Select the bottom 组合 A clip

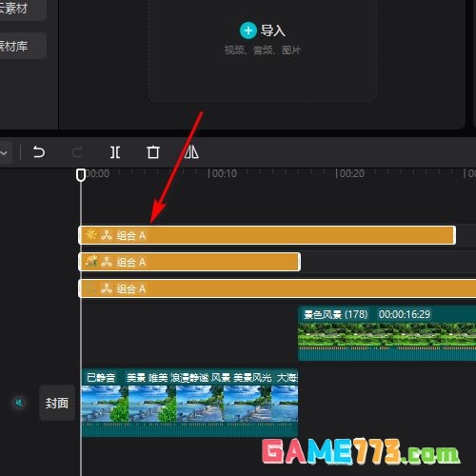point(277,288)
